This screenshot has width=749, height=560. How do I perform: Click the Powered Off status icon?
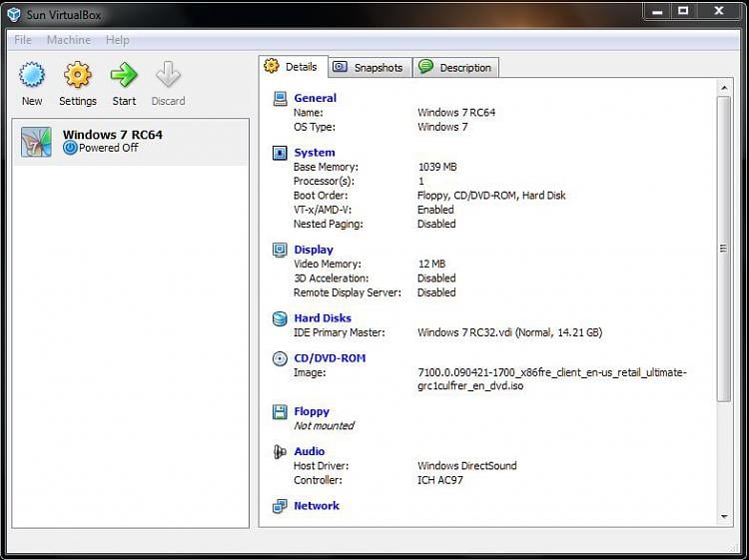point(70,148)
